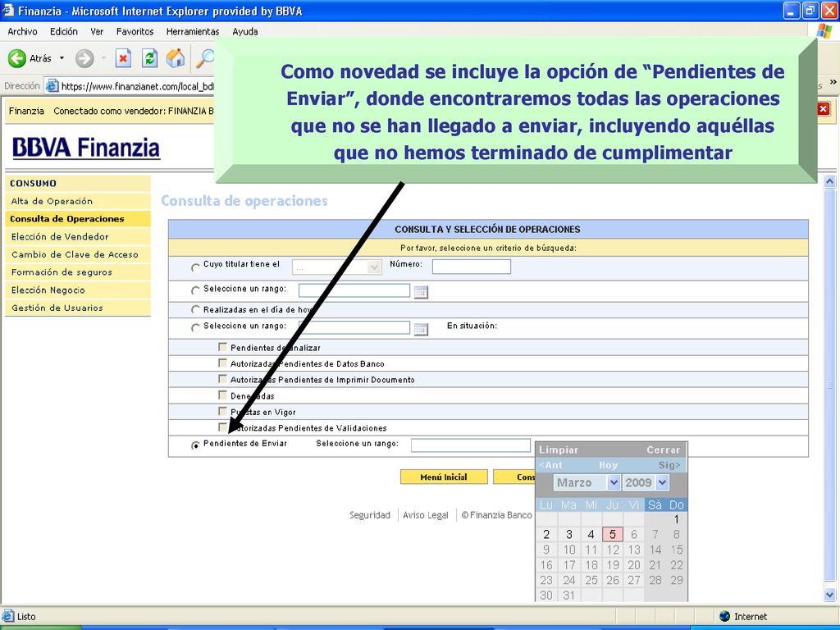This screenshot has width=840, height=630.
Task: Click the browser forward arrow button
Action: pyautogui.click(x=84, y=58)
